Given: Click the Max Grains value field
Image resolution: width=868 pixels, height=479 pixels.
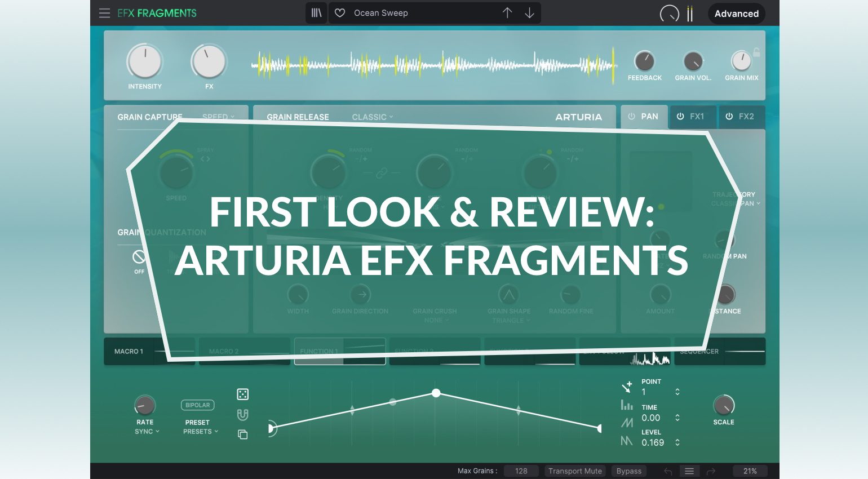Looking at the screenshot, I should click(x=521, y=471).
